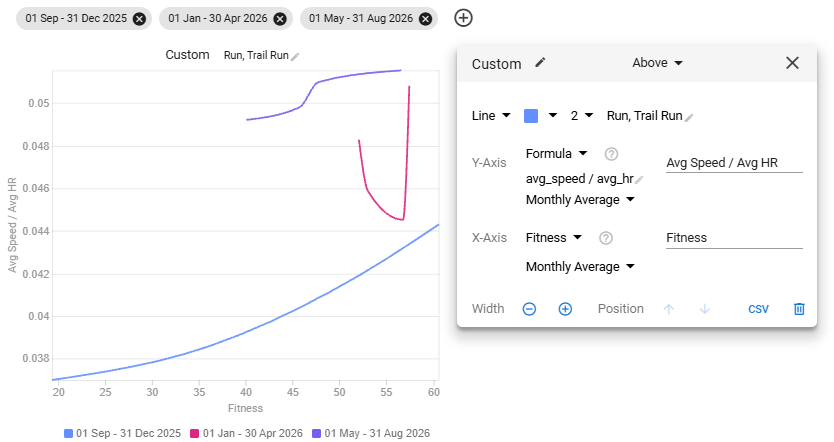Export data via CSV link
Screen dimensions: 834x442
click(x=758, y=310)
